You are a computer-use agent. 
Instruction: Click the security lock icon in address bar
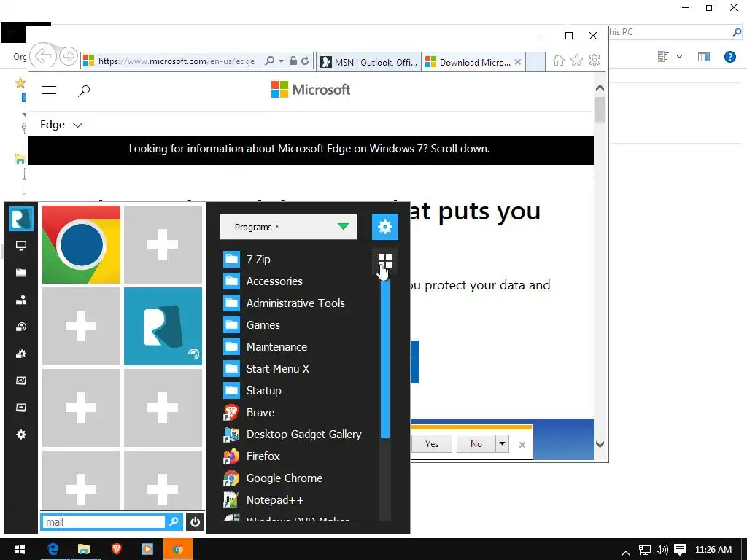coord(293,61)
